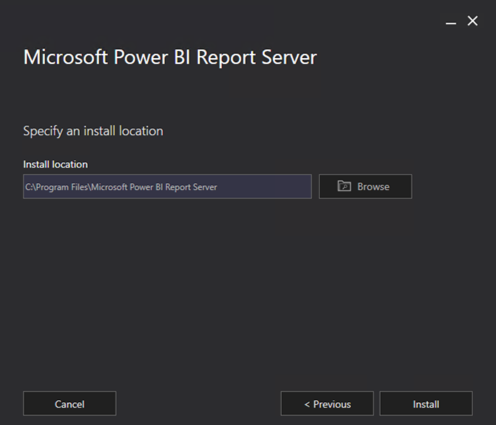
Task: Click the Install button
Action: pyautogui.click(x=426, y=404)
